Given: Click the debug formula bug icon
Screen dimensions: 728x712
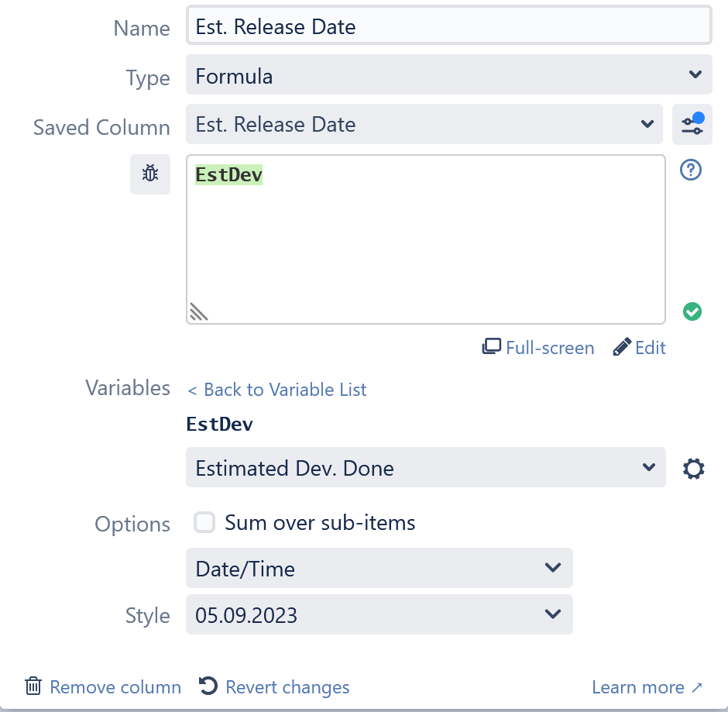Looking at the screenshot, I should [x=150, y=174].
